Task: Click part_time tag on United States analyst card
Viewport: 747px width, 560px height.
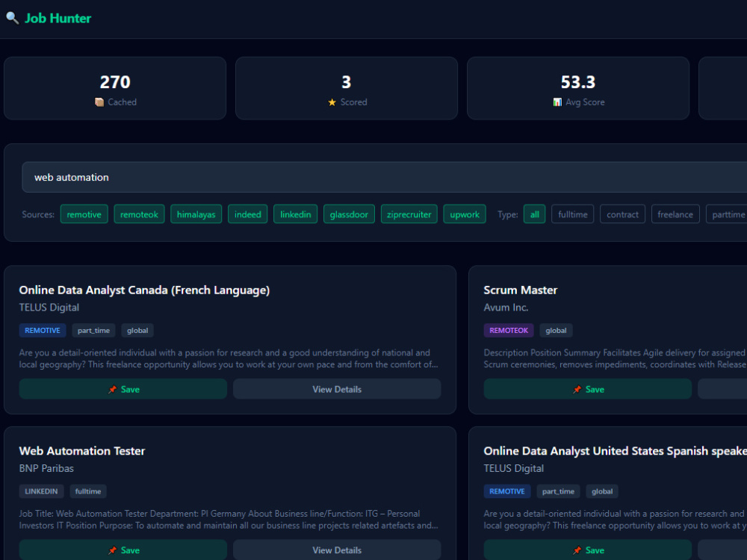Action: tap(558, 491)
